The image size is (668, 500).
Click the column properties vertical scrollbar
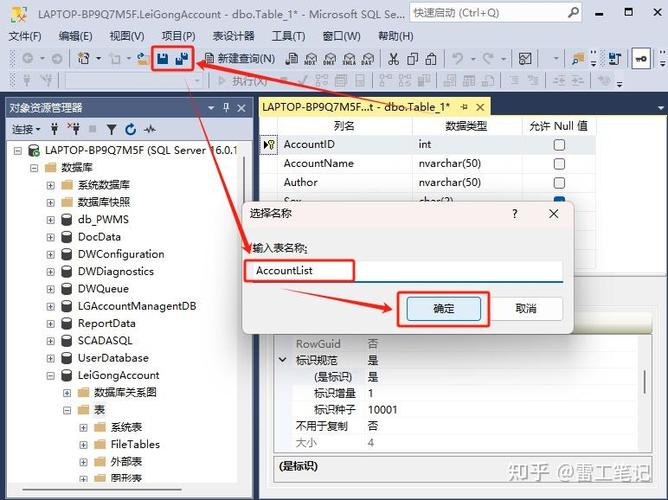click(645, 382)
